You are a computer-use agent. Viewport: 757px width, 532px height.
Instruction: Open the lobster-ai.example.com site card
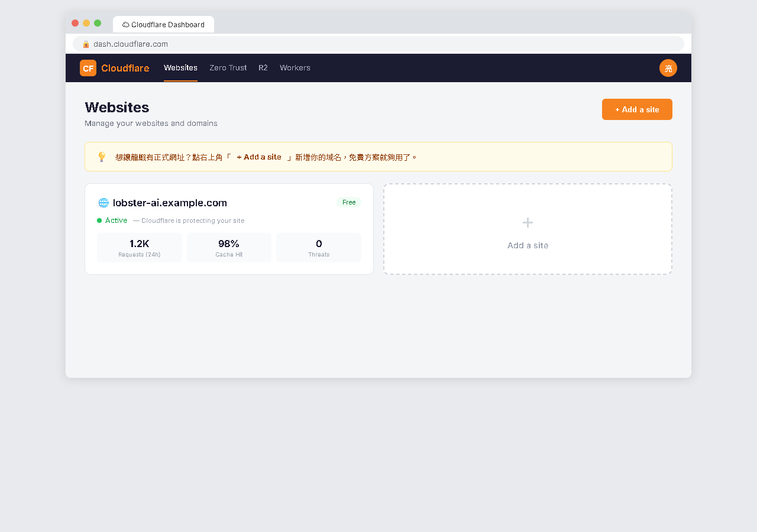[229, 229]
